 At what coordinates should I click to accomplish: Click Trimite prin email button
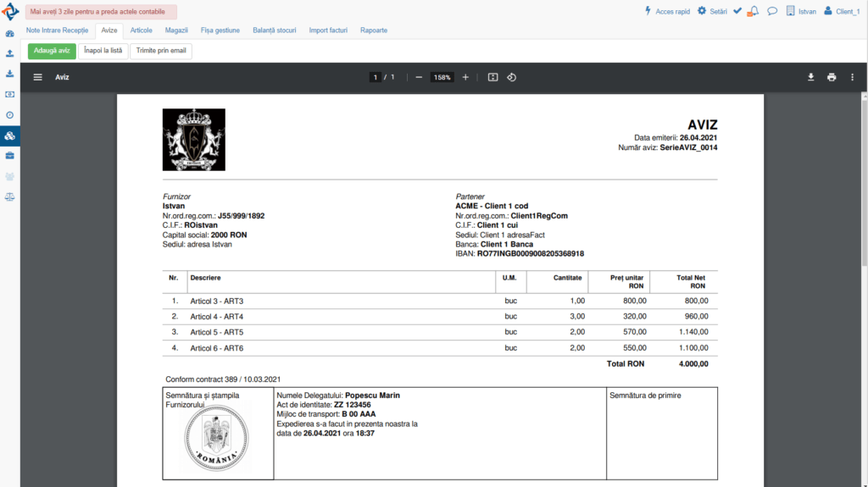point(161,51)
